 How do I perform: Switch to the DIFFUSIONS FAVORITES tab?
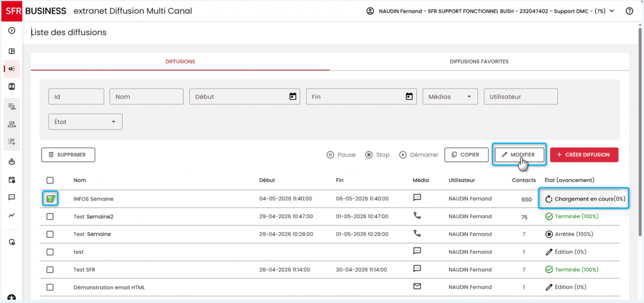(x=479, y=62)
